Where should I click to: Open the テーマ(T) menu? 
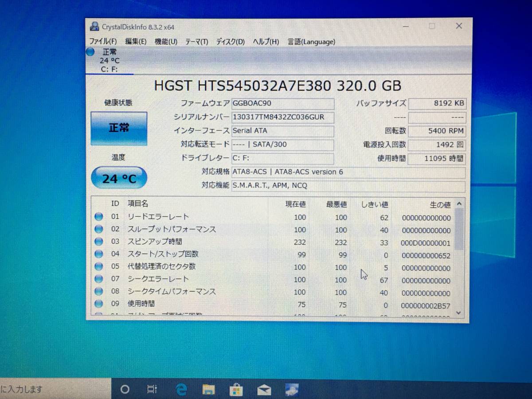pyautogui.click(x=197, y=41)
